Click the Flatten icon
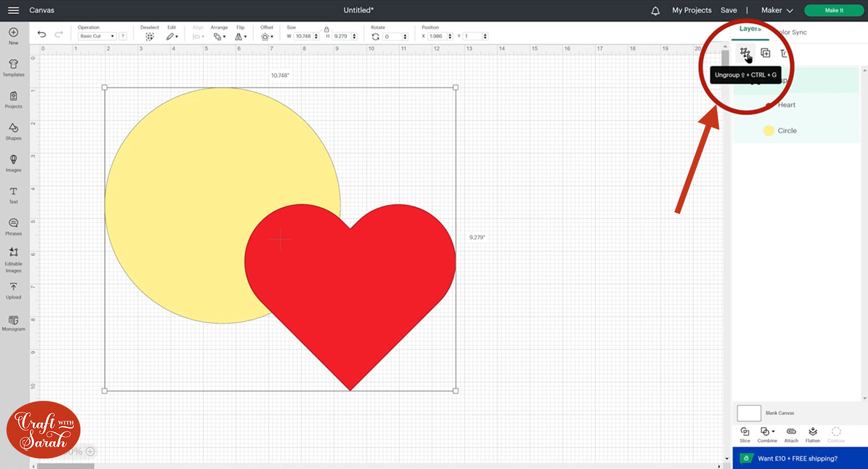Screen dimensions: 868x469 coord(812,433)
